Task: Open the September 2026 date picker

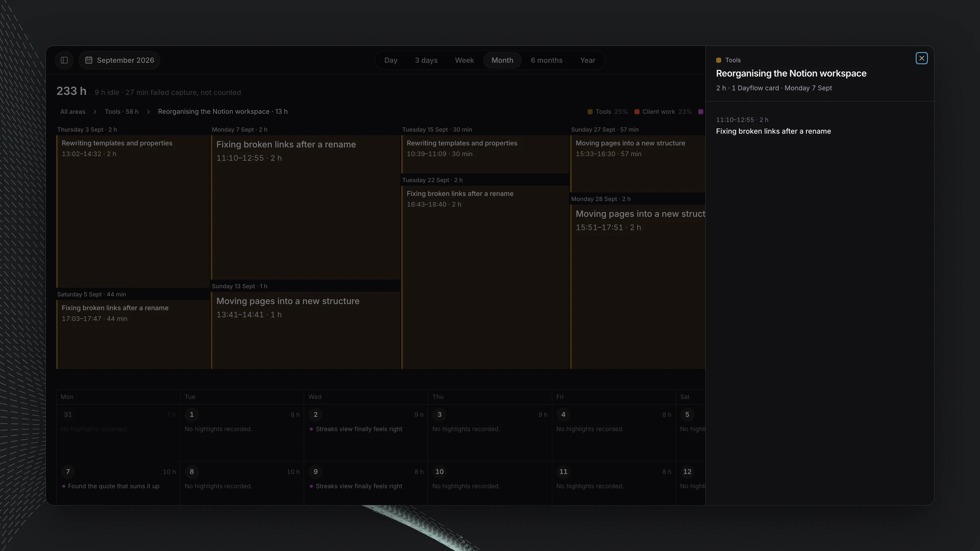Action: point(119,60)
